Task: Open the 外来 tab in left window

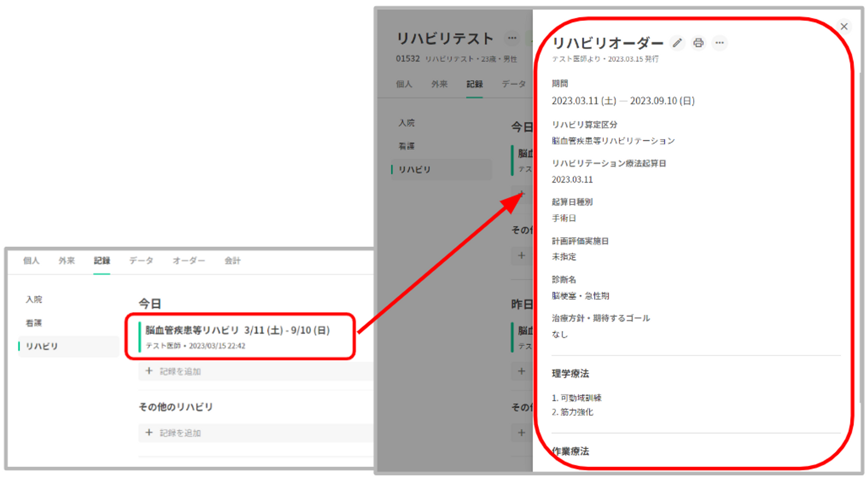Action: point(67,261)
